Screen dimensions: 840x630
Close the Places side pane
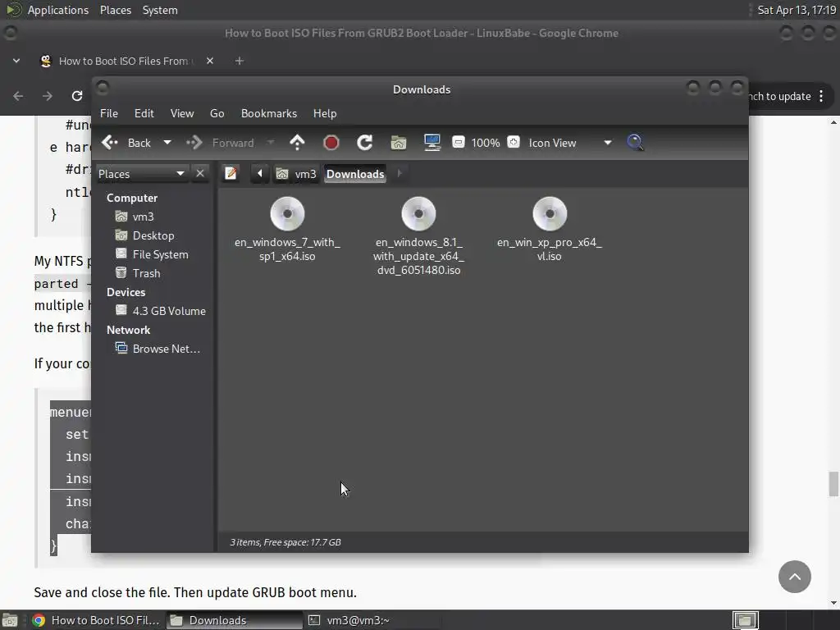click(200, 174)
